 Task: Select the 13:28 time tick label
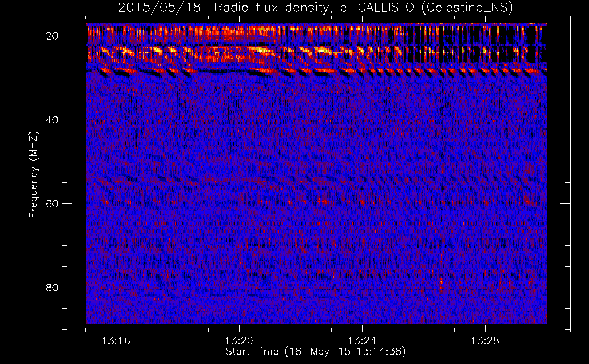[x=485, y=341]
